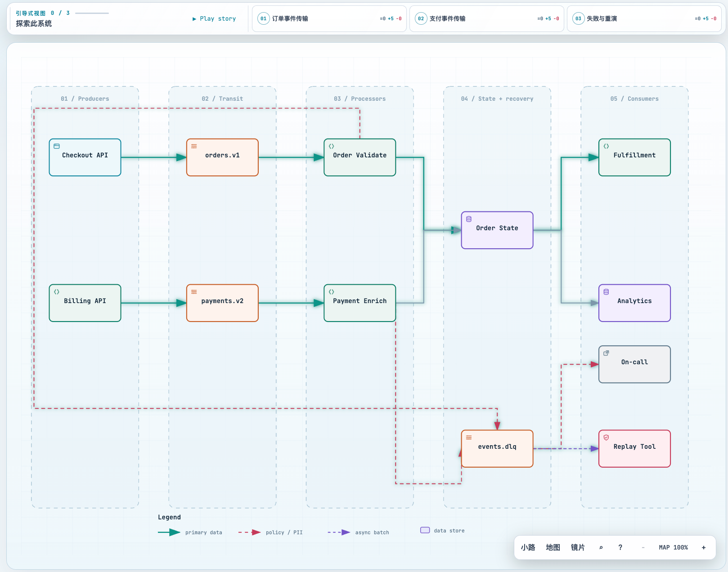Switch to the 小路 view mode
The width and height of the screenshot is (728, 572).
tap(528, 547)
